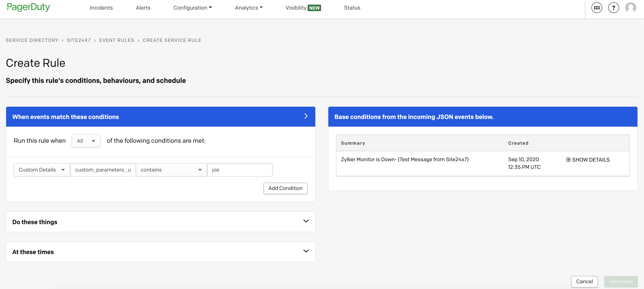This screenshot has height=289, width=644.
Task: Click the Add Condition button
Action: pyautogui.click(x=285, y=188)
